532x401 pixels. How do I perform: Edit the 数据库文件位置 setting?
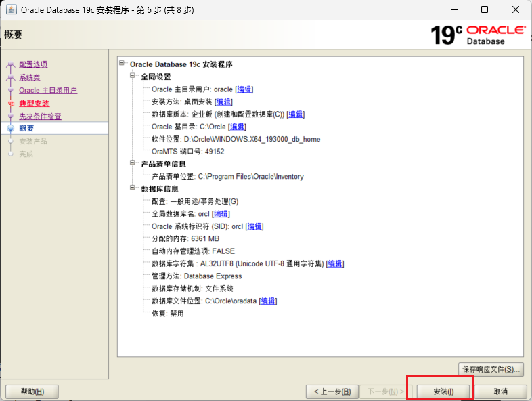pyautogui.click(x=268, y=301)
